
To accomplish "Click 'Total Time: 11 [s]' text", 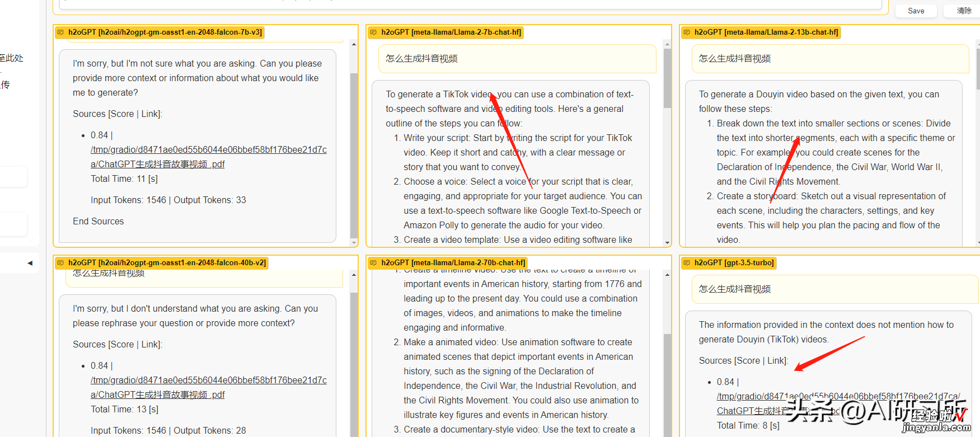I will 124,179.
